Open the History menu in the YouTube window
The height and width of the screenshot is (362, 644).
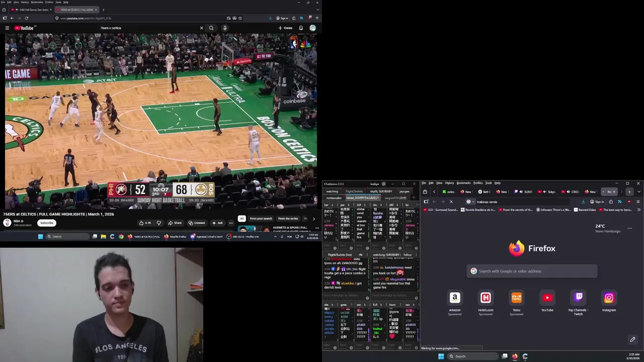[25, 2]
